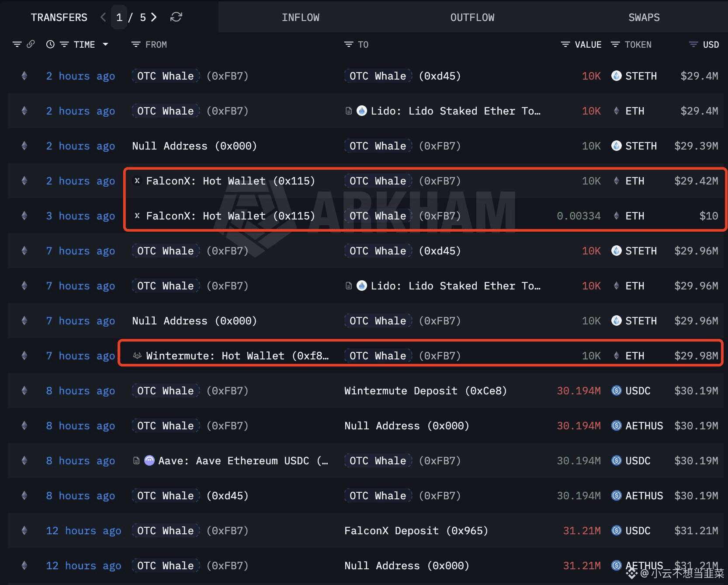
Task: Click the page number 1 field
Action: click(119, 17)
